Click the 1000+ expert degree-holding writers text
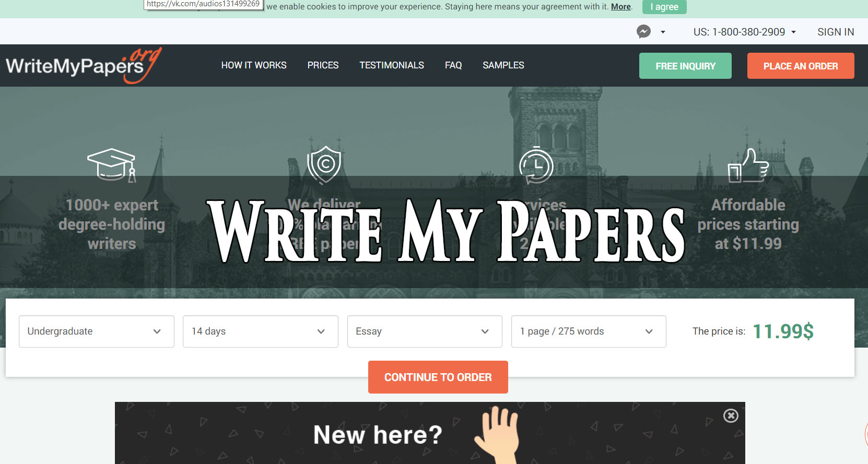Image resolution: width=868 pixels, height=464 pixels. click(112, 224)
